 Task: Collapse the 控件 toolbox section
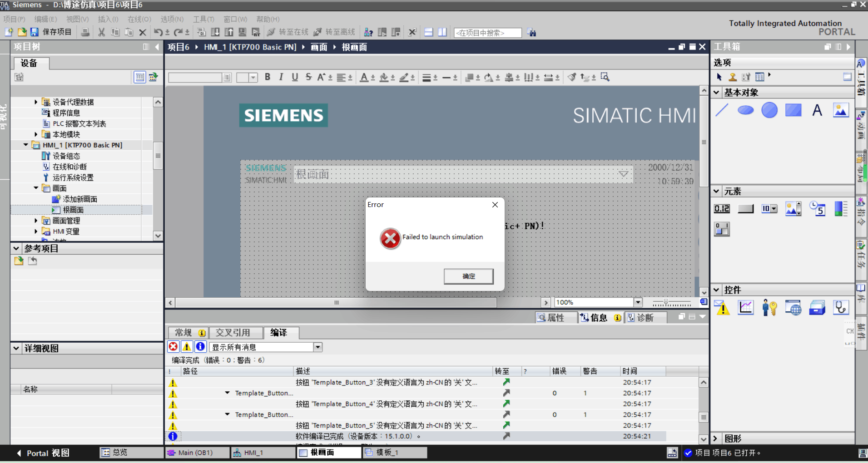[x=716, y=290]
